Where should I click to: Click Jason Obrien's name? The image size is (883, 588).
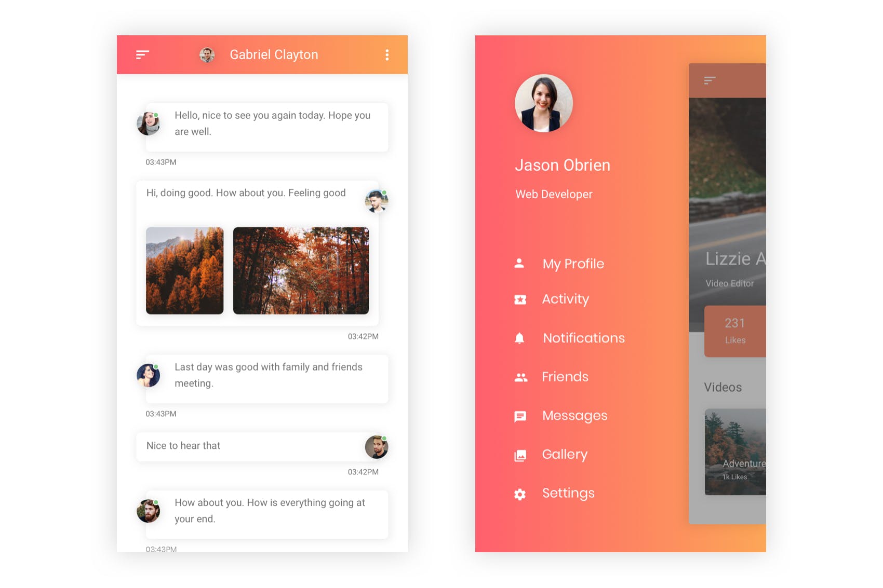point(563,165)
